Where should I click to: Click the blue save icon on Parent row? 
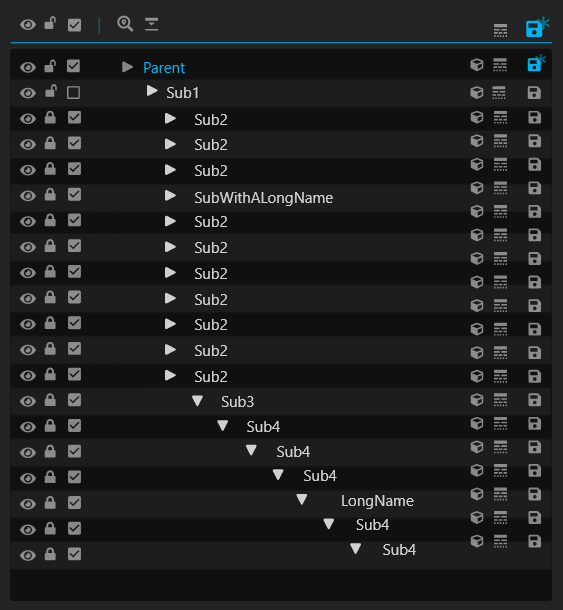[537, 64]
